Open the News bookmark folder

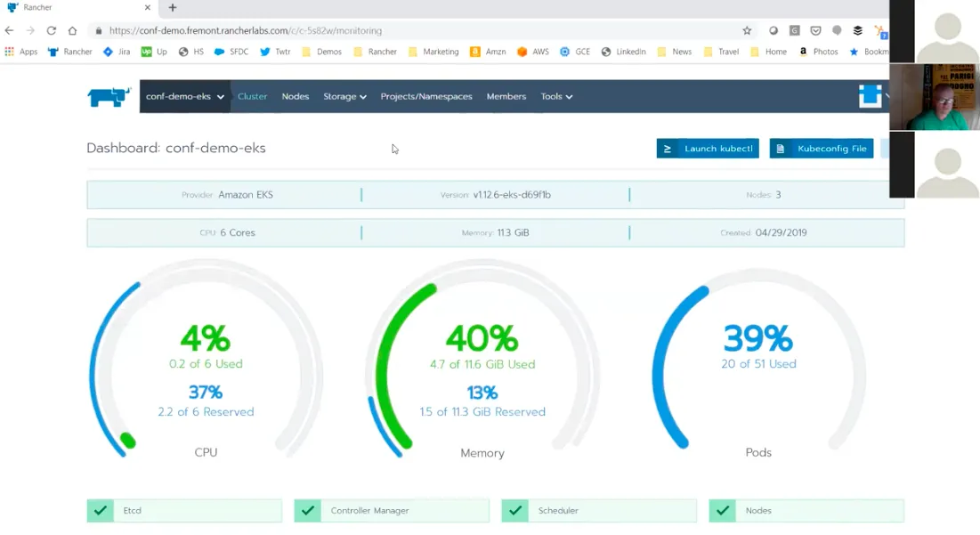pyautogui.click(x=675, y=52)
